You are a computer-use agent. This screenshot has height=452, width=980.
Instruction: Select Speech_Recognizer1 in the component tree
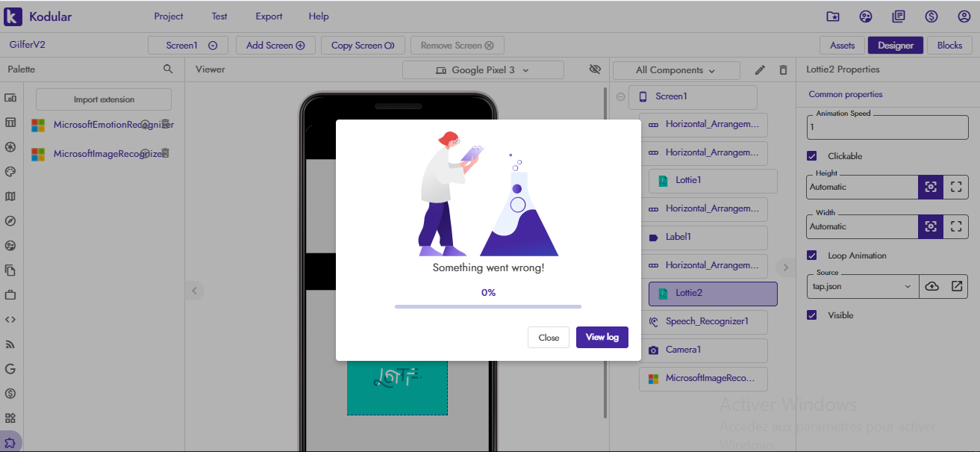(x=703, y=322)
